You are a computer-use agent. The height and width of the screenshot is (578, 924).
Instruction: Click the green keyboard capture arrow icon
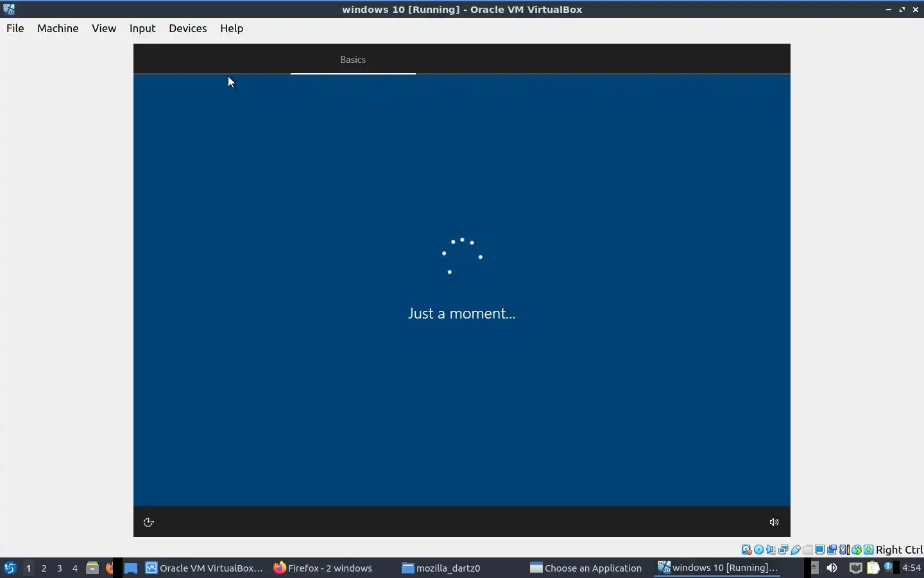(x=869, y=550)
